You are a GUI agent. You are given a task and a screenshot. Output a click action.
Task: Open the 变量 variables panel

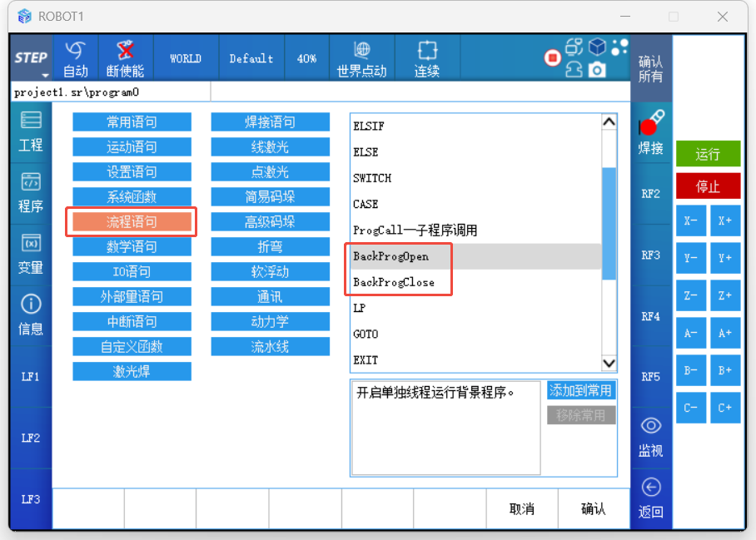click(x=30, y=255)
